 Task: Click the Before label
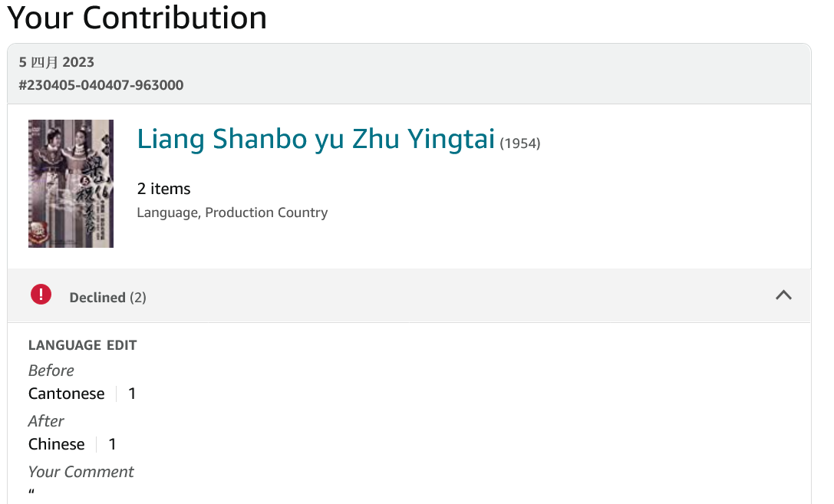pyautogui.click(x=51, y=371)
